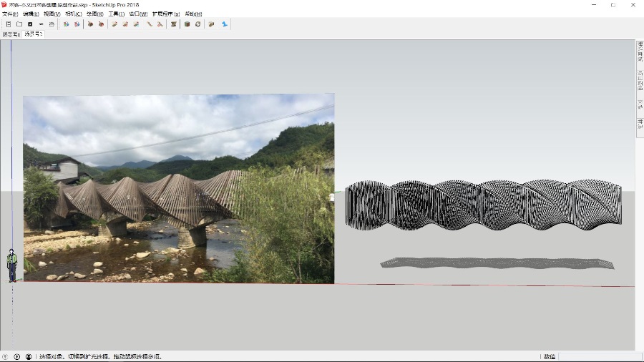Image resolution: width=644 pixels, height=362 pixels.
Task: Select the human scale figure in the scene
Action: pyautogui.click(x=12, y=265)
